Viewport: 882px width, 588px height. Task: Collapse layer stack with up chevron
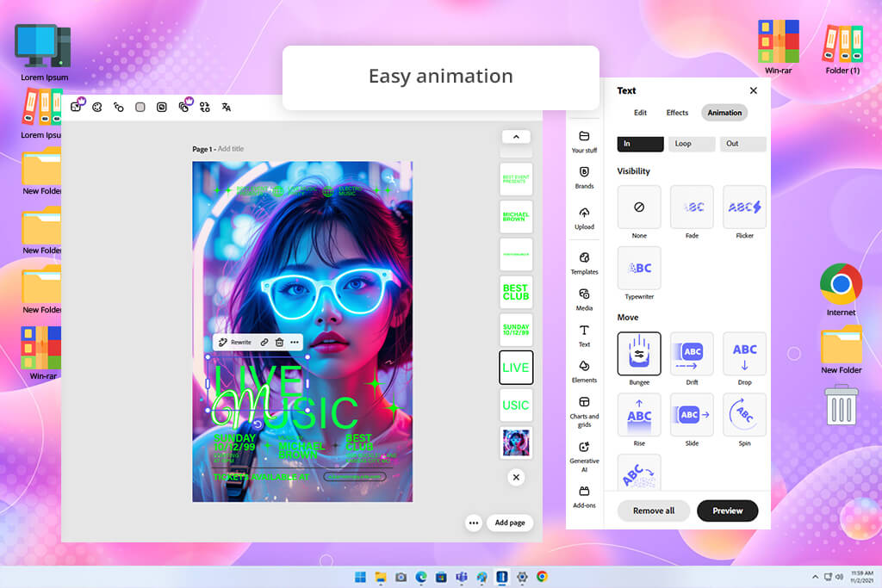coord(516,136)
